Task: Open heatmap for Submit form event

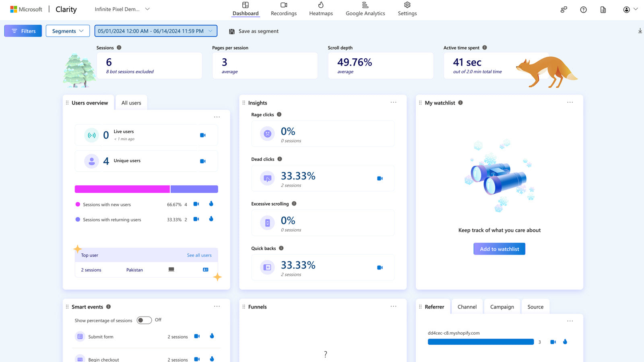Action: (212, 336)
